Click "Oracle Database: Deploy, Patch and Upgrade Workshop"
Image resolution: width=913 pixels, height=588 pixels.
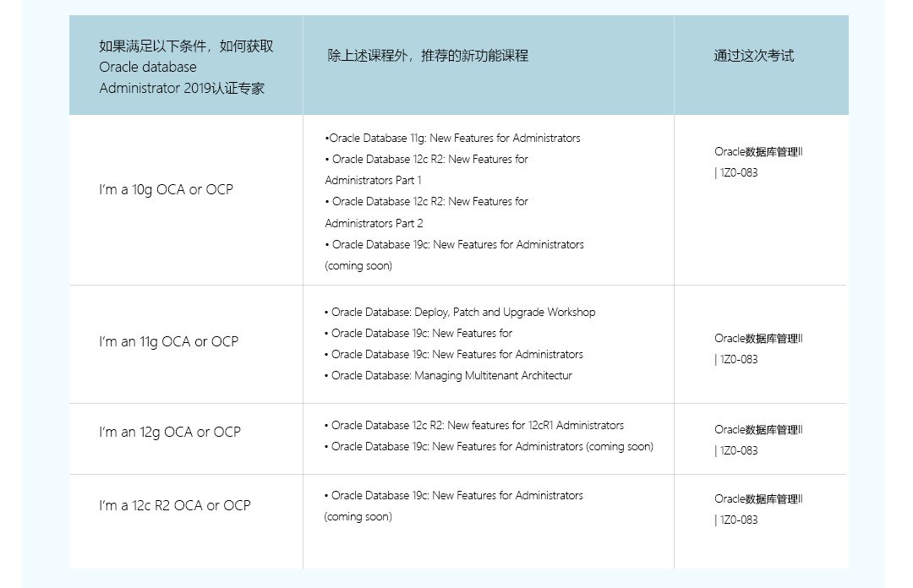(460, 312)
